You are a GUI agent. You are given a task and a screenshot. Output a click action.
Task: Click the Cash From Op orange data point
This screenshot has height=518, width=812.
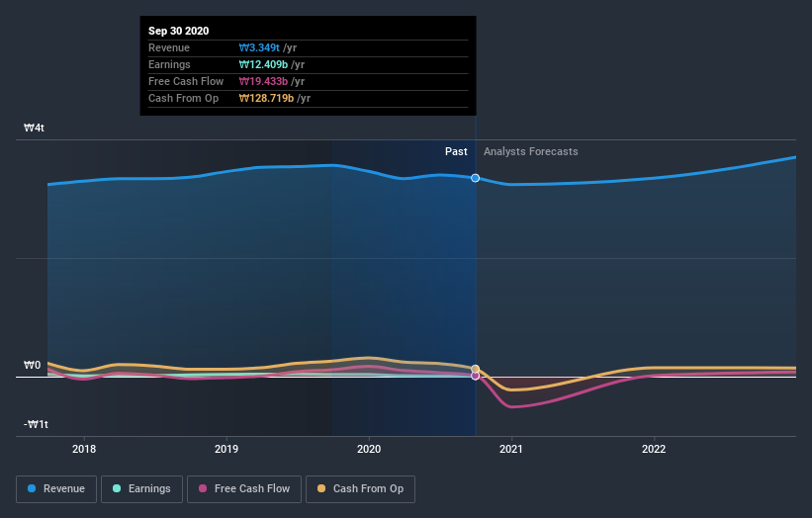click(x=475, y=369)
